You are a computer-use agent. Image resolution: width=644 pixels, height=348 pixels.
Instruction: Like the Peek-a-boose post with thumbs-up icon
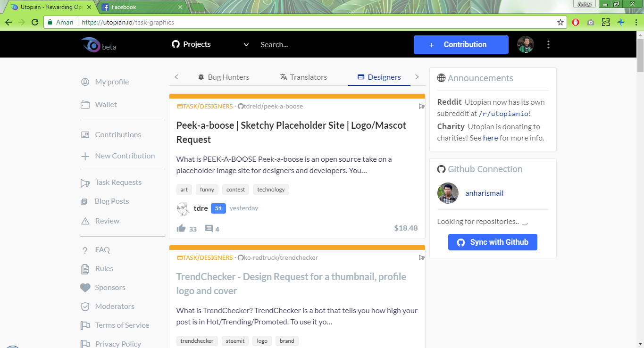[x=181, y=228]
